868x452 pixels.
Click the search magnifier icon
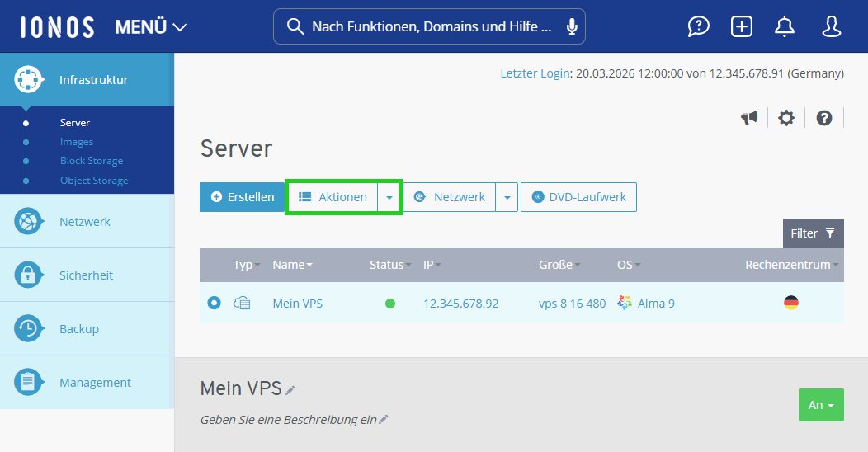(295, 26)
